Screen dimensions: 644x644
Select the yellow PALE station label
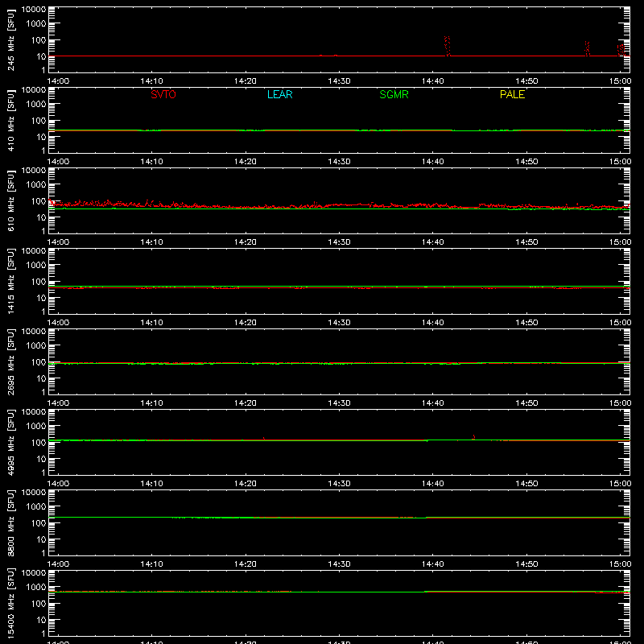pyautogui.click(x=512, y=94)
